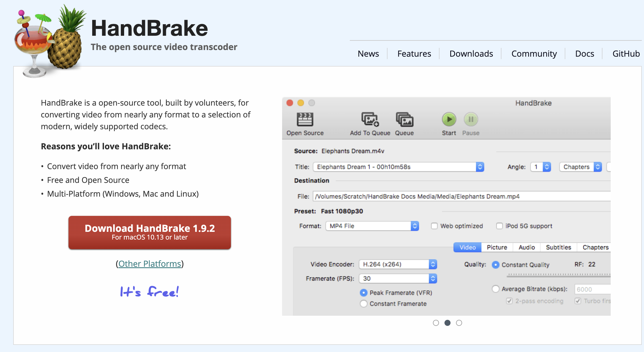
Task: Open the Title selection dropdown
Action: [398, 167]
